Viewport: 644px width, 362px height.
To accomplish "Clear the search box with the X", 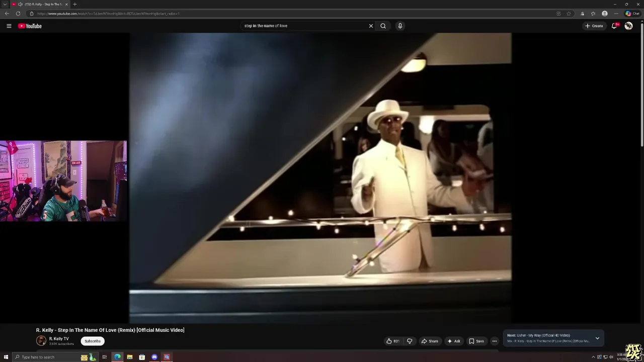I will (x=371, y=26).
